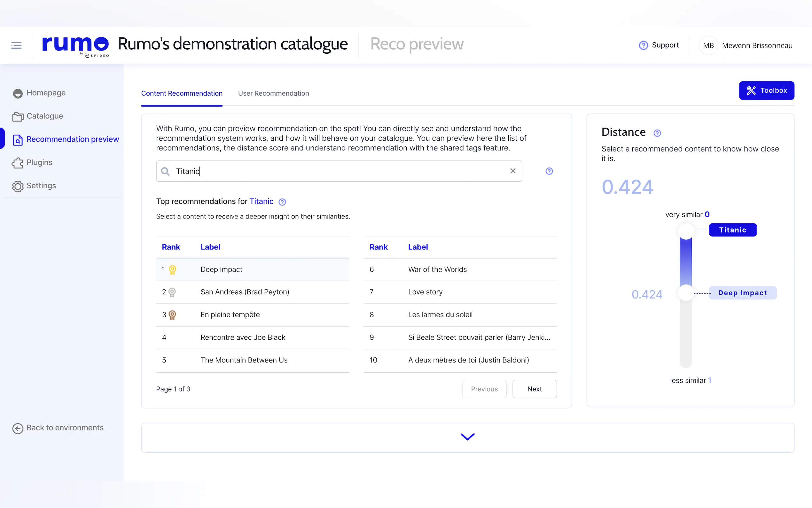
Task: Click help icon beside search field
Action: 549,171
